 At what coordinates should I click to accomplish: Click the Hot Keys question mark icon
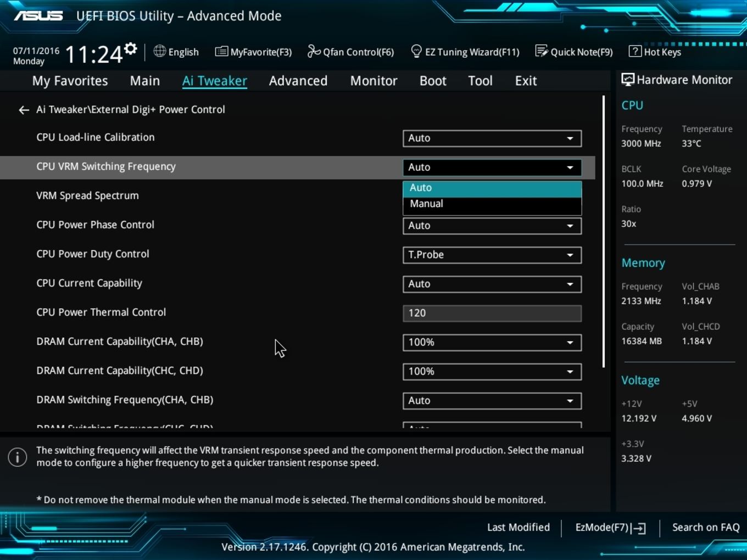coord(635,51)
